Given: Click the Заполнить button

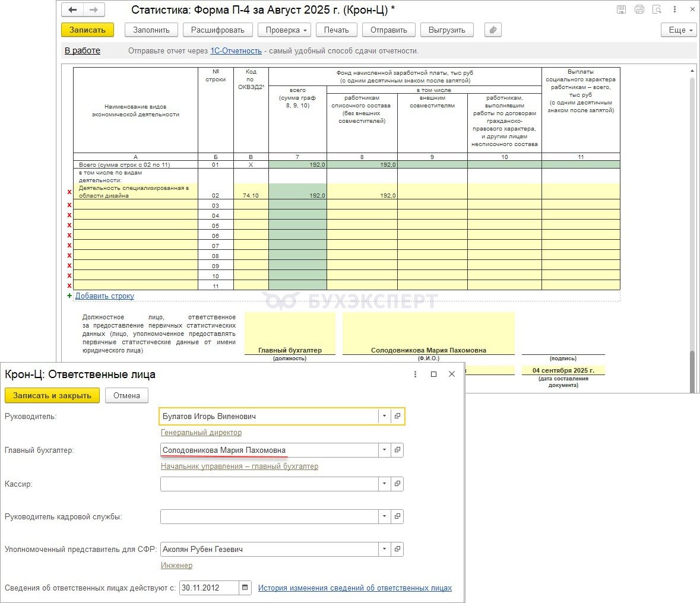Looking at the screenshot, I should point(151,30).
